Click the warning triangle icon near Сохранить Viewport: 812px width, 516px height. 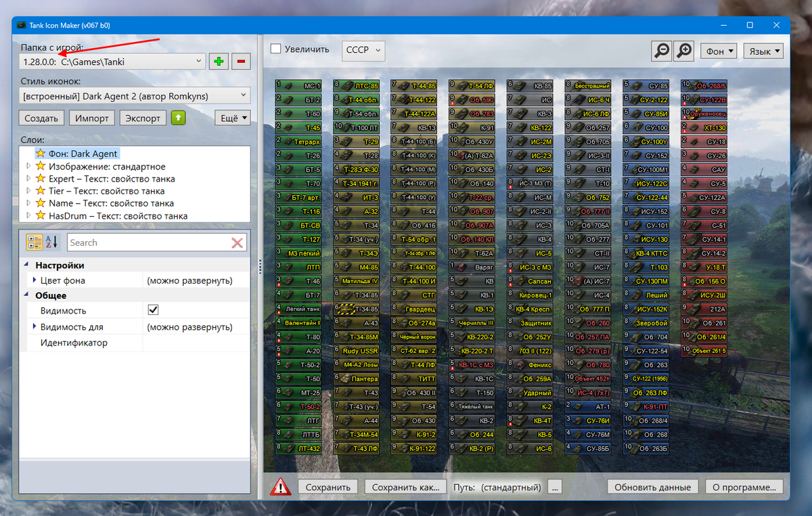[x=280, y=486]
